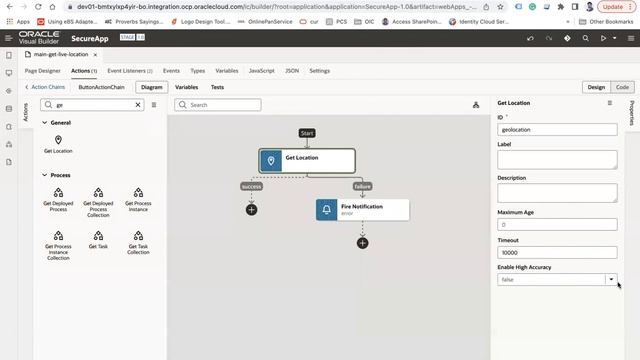This screenshot has height=360, width=640.
Task: Click the Timeout field showing 10000
Action: pos(557,253)
